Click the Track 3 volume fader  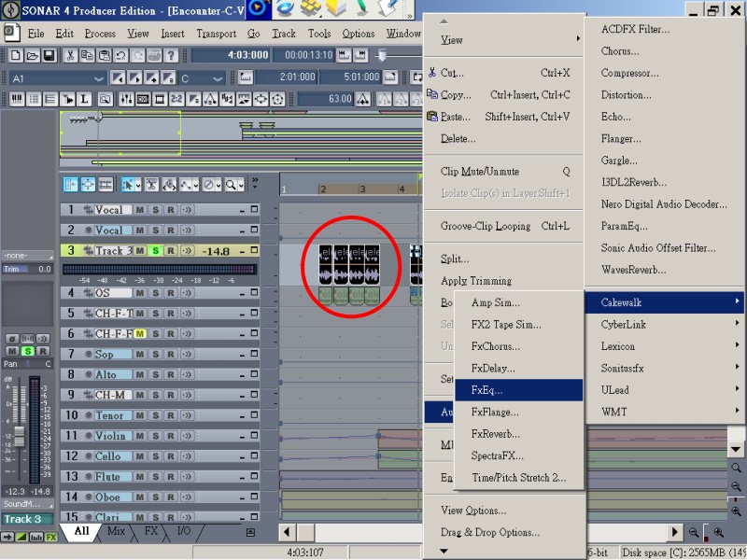[x=218, y=251]
